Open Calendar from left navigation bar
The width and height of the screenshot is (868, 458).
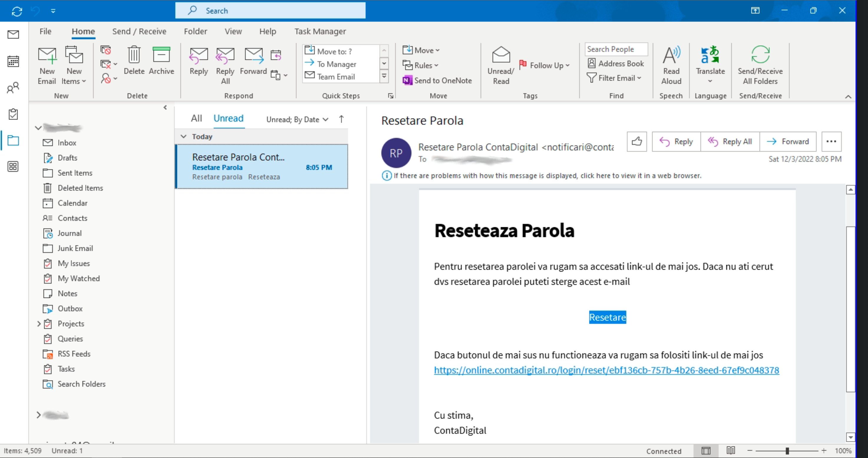[x=13, y=61]
